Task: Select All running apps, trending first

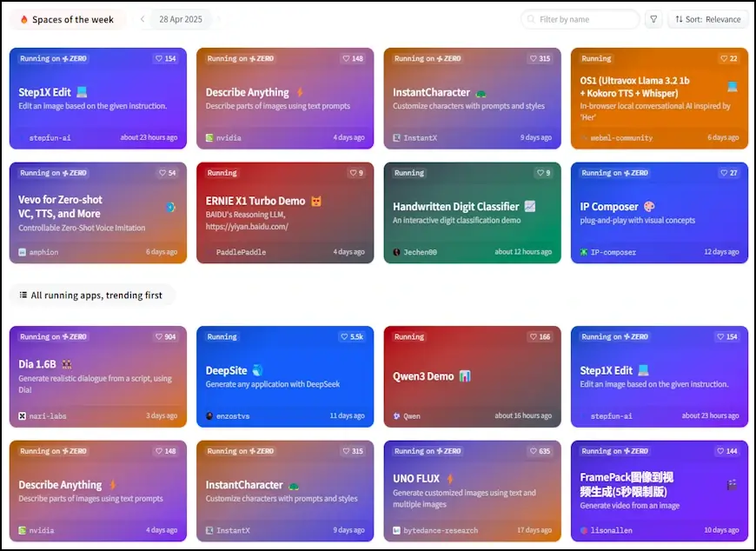Action: click(x=91, y=295)
